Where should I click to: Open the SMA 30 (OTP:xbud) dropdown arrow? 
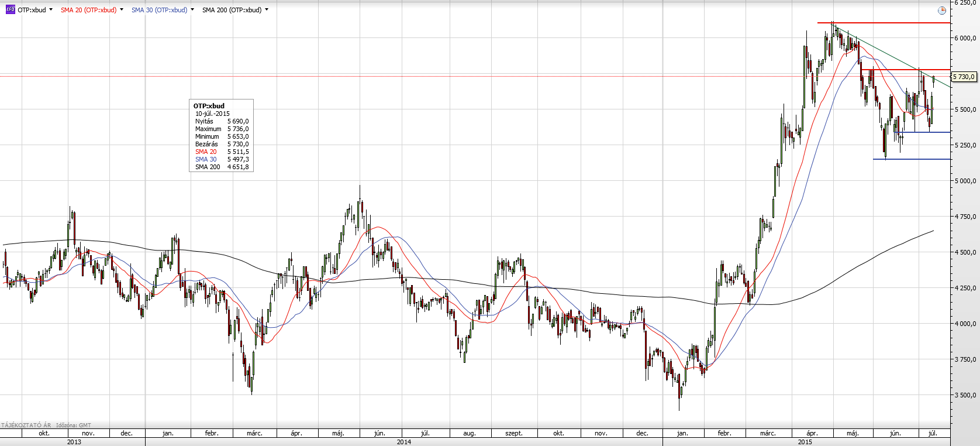point(192,10)
